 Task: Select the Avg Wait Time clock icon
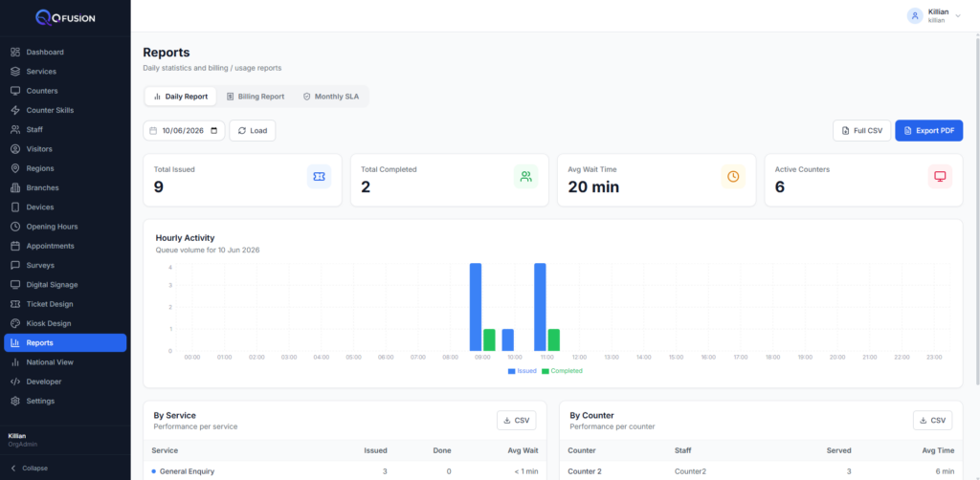click(733, 177)
